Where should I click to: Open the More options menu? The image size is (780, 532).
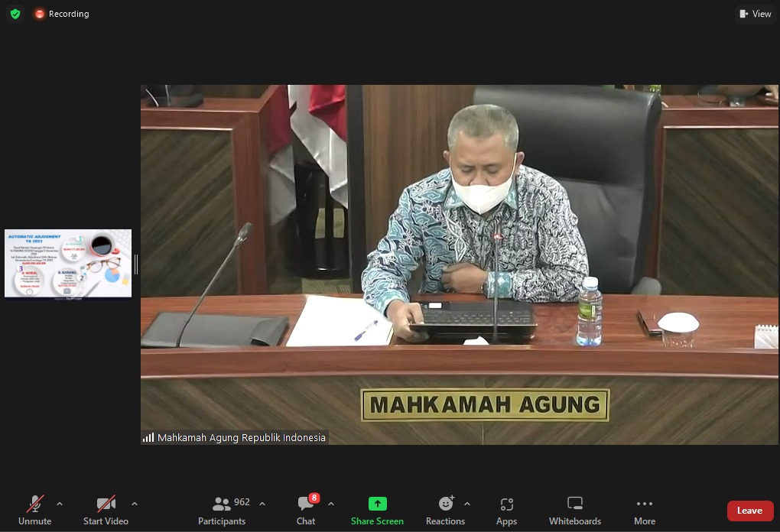tap(645, 510)
